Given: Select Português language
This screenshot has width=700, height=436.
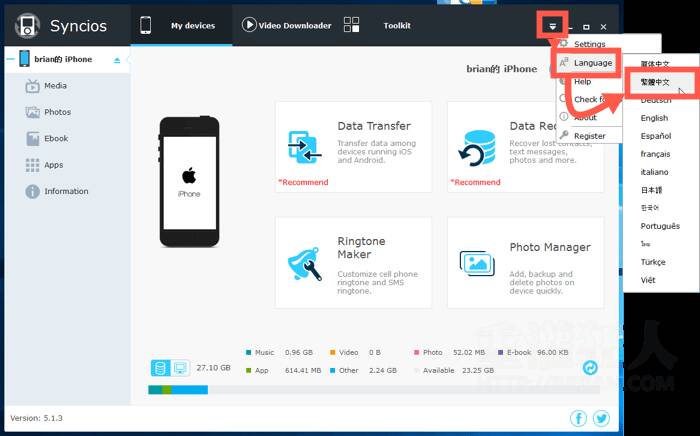Looking at the screenshot, I should (661, 226).
